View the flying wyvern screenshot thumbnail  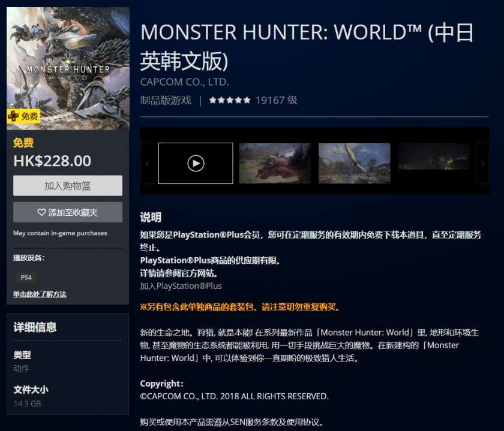click(x=354, y=163)
